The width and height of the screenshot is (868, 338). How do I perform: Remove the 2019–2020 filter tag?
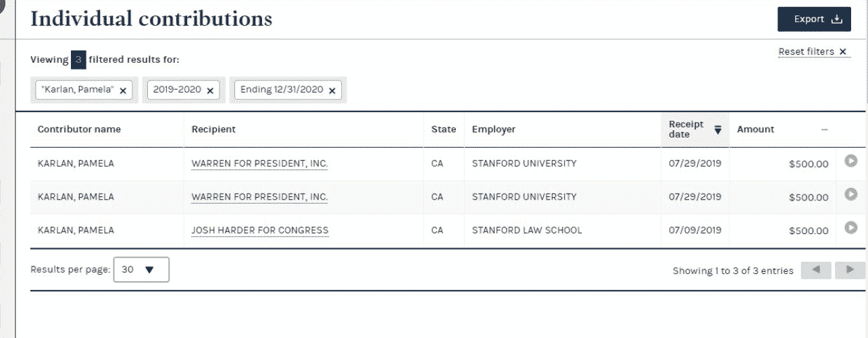click(x=210, y=90)
